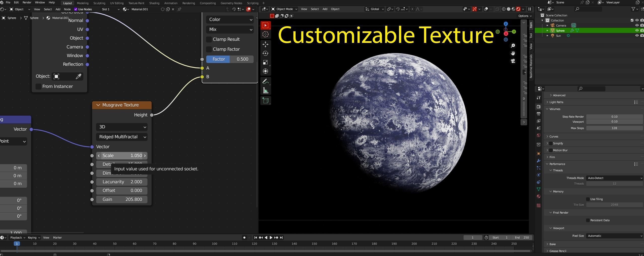644x256 pixels.
Task: Switch to the Shading workspace tab
Action: pos(154,3)
